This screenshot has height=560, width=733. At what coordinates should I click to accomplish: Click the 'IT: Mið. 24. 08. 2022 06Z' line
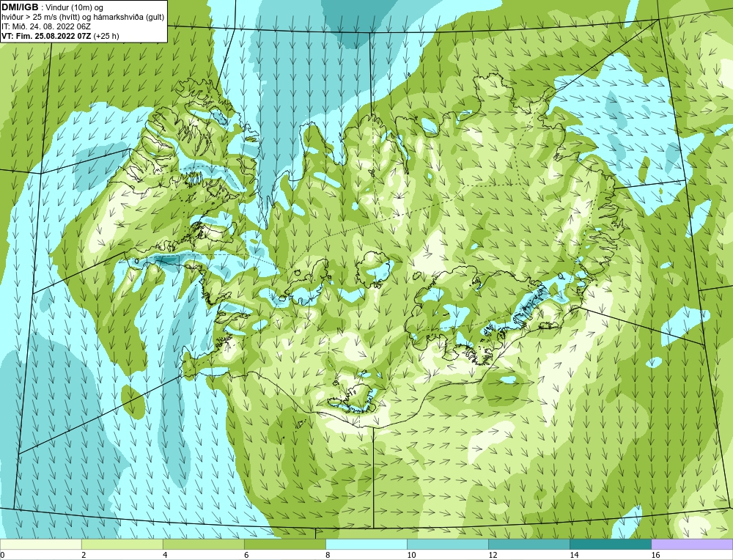pyautogui.click(x=46, y=26)
